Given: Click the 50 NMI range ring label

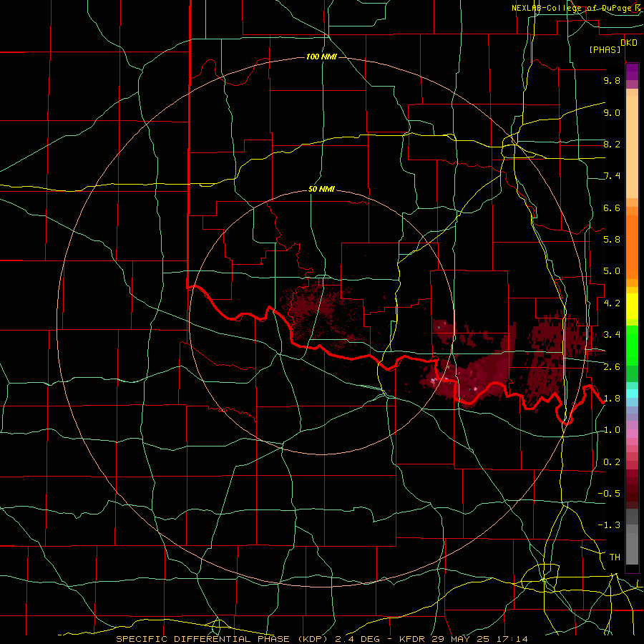Looking at the screenshot, I should point(321,190).
